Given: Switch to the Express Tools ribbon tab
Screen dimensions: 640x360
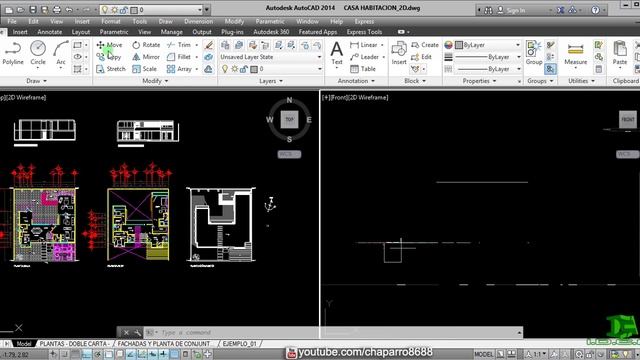Looking at the screenshot, I should [x=364, y=32].
